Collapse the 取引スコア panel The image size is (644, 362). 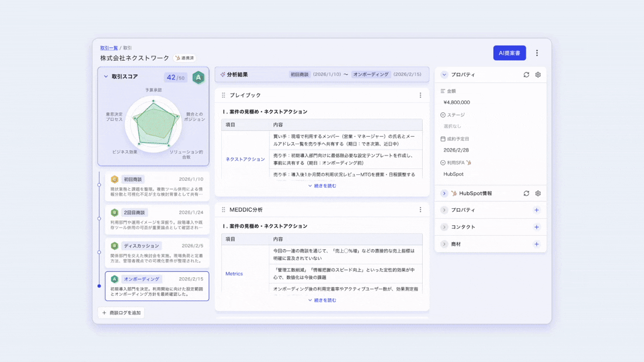click(x=106, y=77)
